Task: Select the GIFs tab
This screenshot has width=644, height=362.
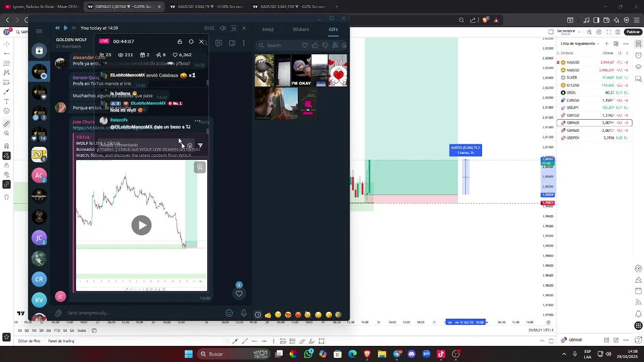Action: tap(333, 29)
